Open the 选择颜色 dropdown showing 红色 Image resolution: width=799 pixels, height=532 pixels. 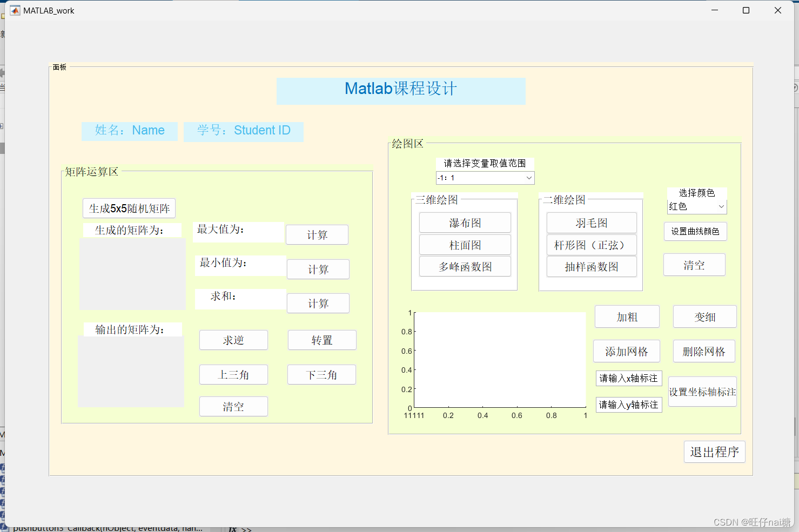coord(697,207)
